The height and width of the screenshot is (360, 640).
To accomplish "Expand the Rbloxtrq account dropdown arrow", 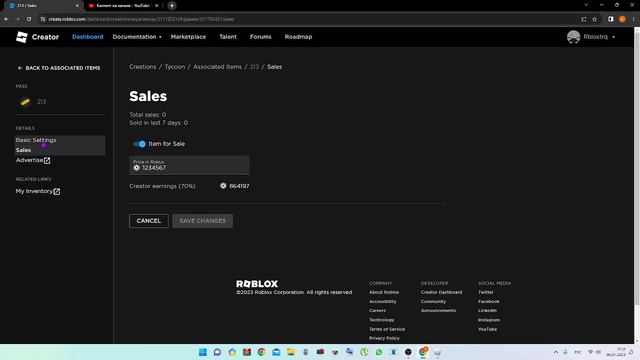I will pos(613,37).
